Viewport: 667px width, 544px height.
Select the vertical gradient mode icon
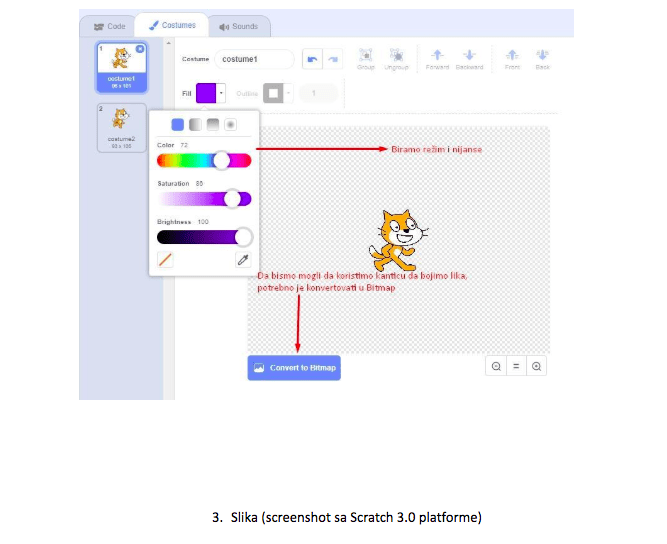[x=213, y=125]
